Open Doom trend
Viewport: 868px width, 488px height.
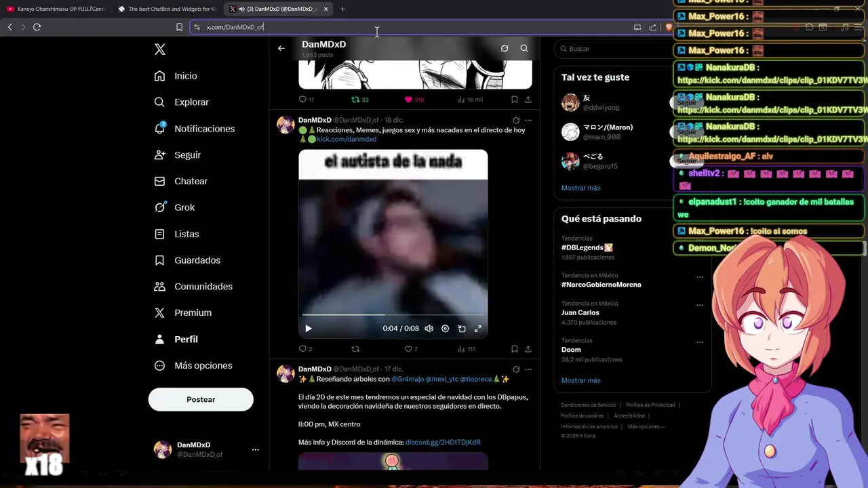click(x=571, y=350)
